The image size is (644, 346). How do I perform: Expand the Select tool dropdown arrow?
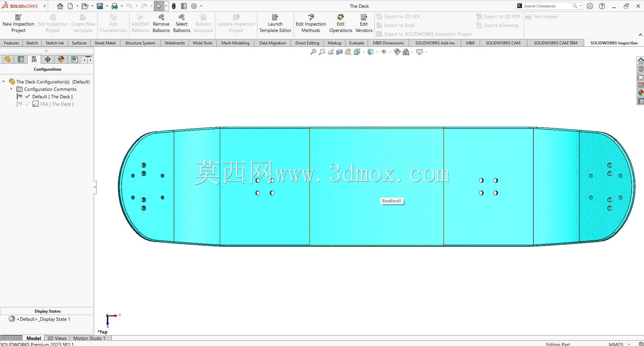[166, 6]
